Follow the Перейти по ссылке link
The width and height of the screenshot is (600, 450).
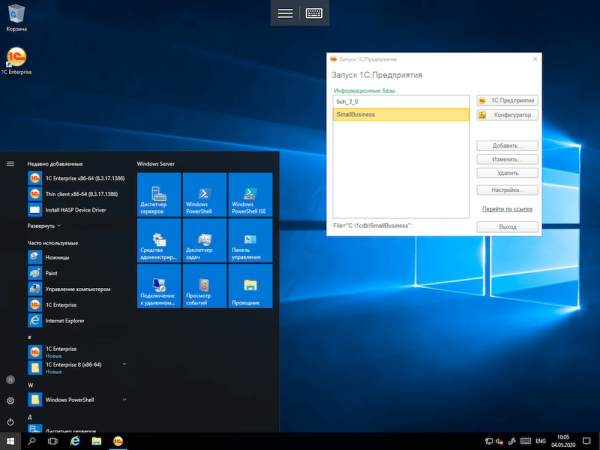(508, 209)
